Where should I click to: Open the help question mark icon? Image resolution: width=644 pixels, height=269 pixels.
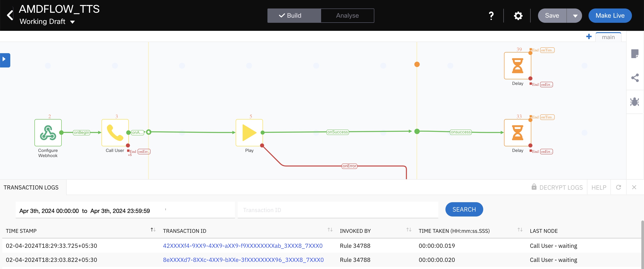(491, 16)
